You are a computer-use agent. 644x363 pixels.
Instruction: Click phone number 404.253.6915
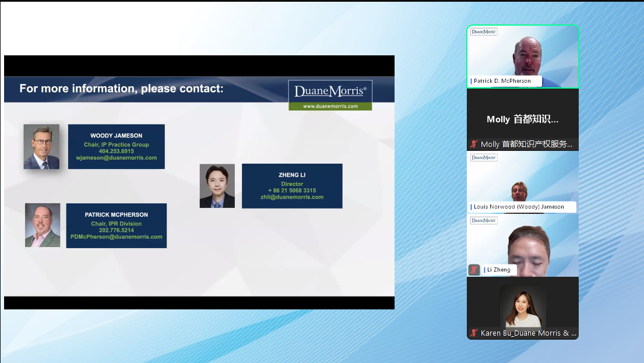point(116,151)
